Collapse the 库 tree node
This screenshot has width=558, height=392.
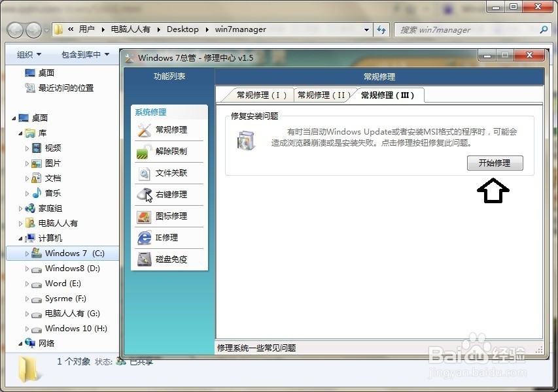click(x=20, y=133)
